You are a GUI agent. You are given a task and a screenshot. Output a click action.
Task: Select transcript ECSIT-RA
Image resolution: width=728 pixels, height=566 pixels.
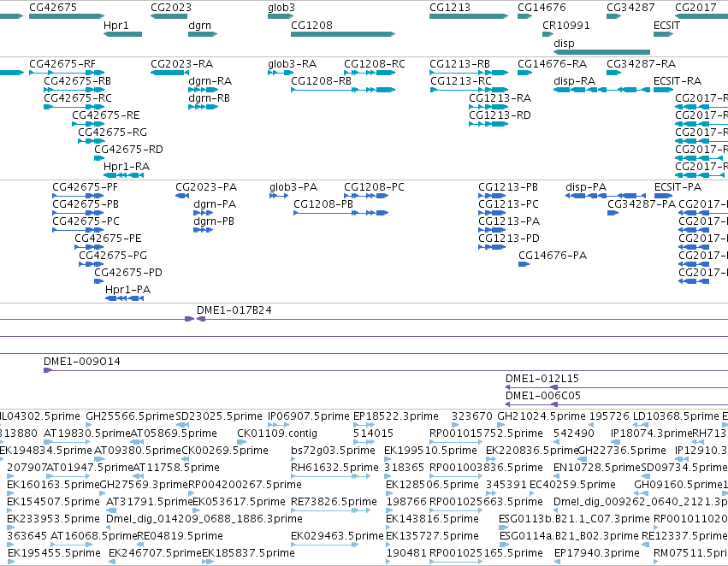664,90
